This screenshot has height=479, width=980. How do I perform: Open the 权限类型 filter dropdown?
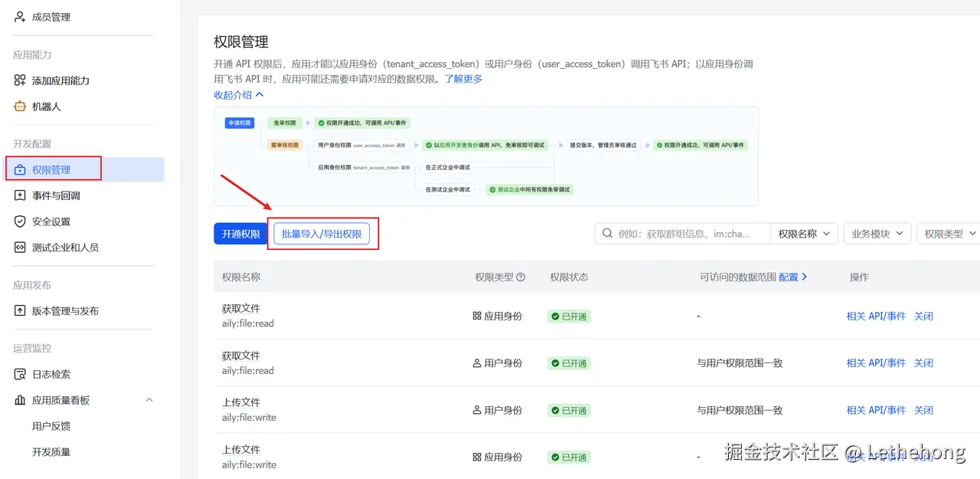pos(949,234)
